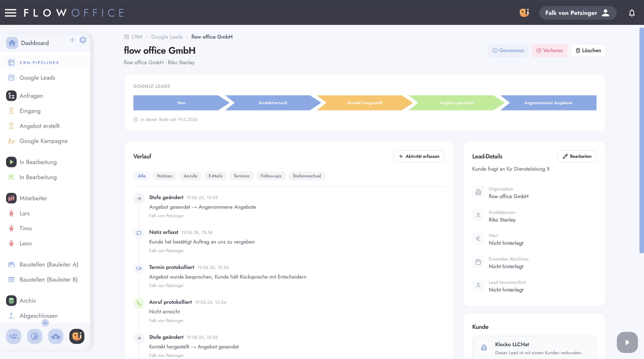Navigate to CRM breadcrumb

137,37
